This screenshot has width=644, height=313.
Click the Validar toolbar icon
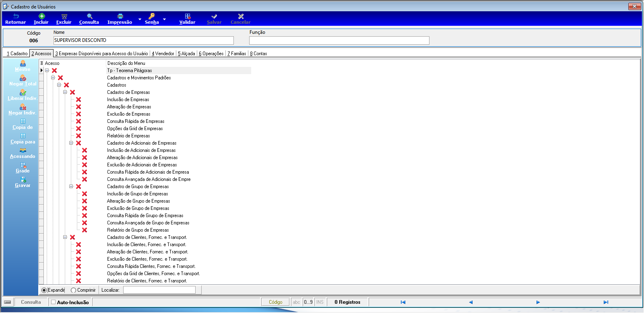(x=188, y=16)
